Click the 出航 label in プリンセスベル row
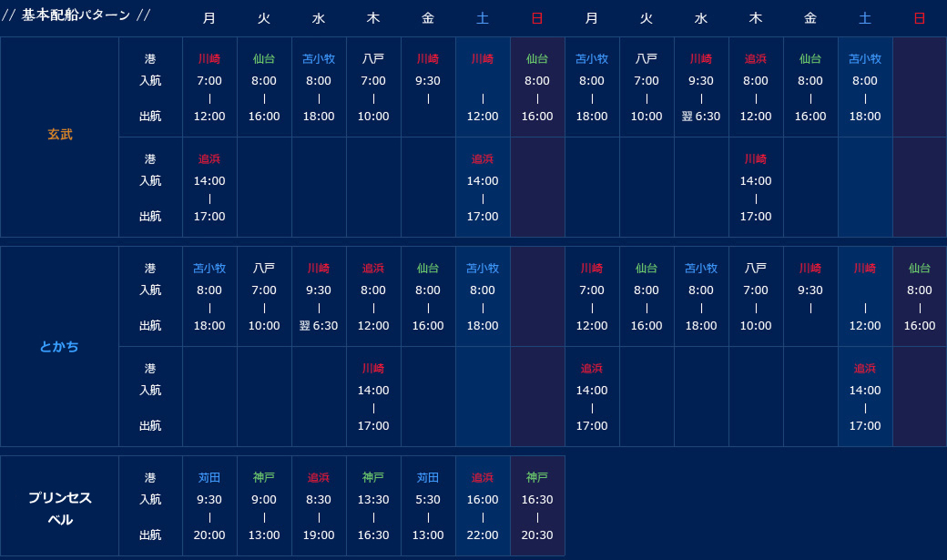 coord(150,535)
